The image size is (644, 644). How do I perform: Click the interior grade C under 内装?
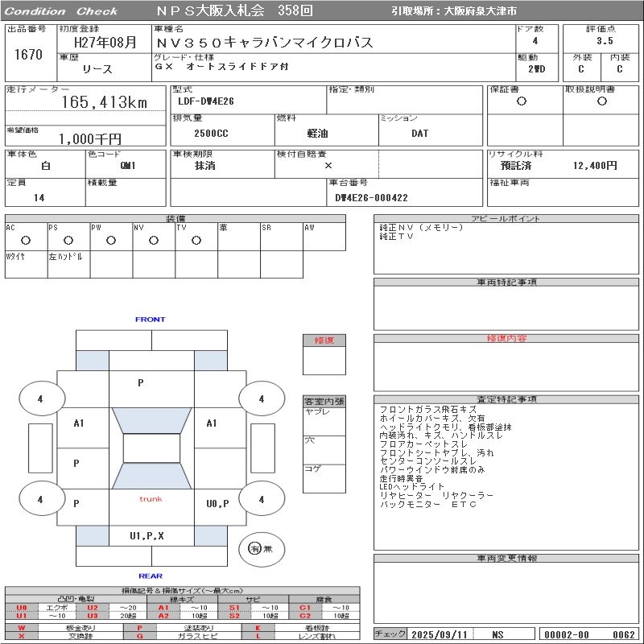coord(620,69)
